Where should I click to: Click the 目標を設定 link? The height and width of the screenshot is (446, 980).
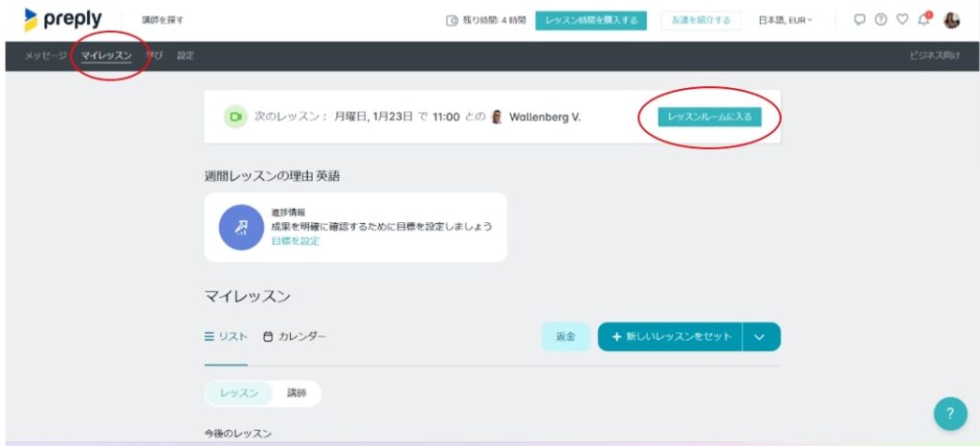click(295, 241)
